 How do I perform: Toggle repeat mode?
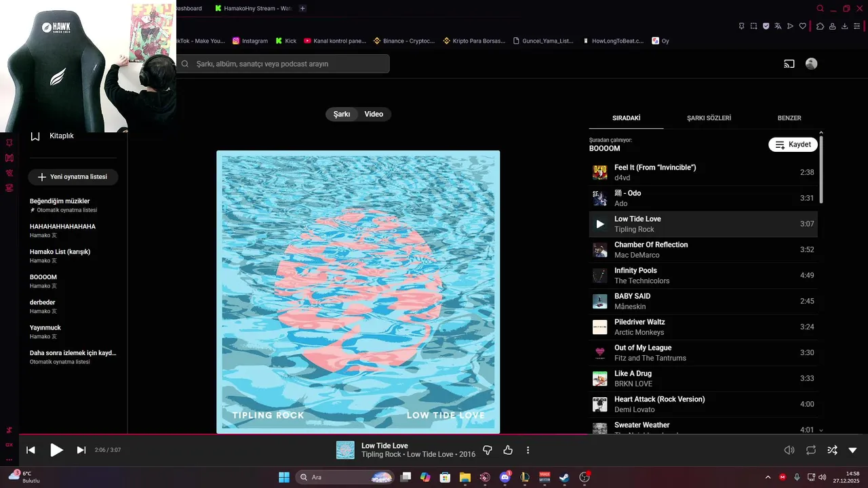(x=811, y=450)
